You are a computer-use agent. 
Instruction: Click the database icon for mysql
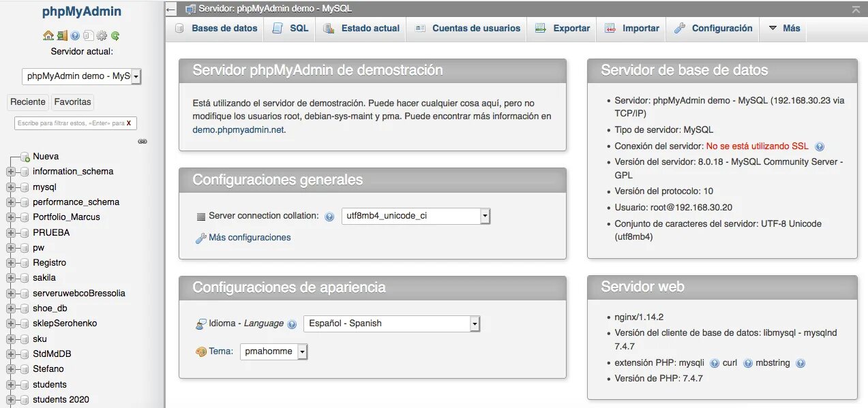point(25,187)
